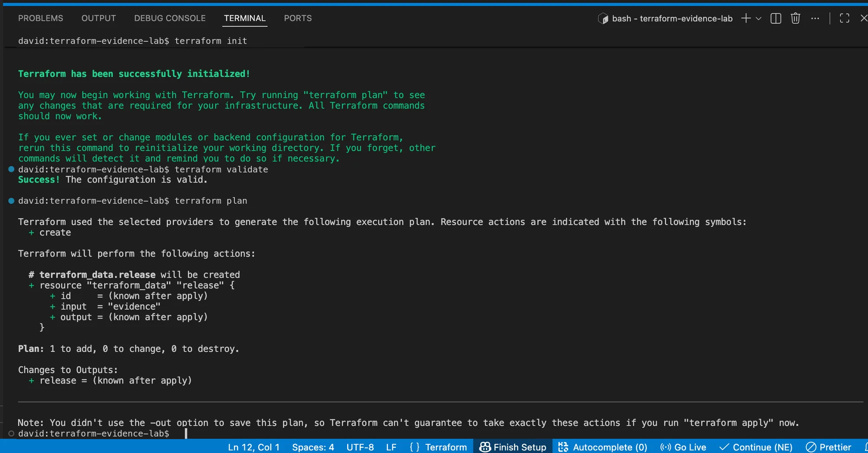Click the Prettier status item
The height and width of the screenshot is (453, 868).
click(829, 447)
